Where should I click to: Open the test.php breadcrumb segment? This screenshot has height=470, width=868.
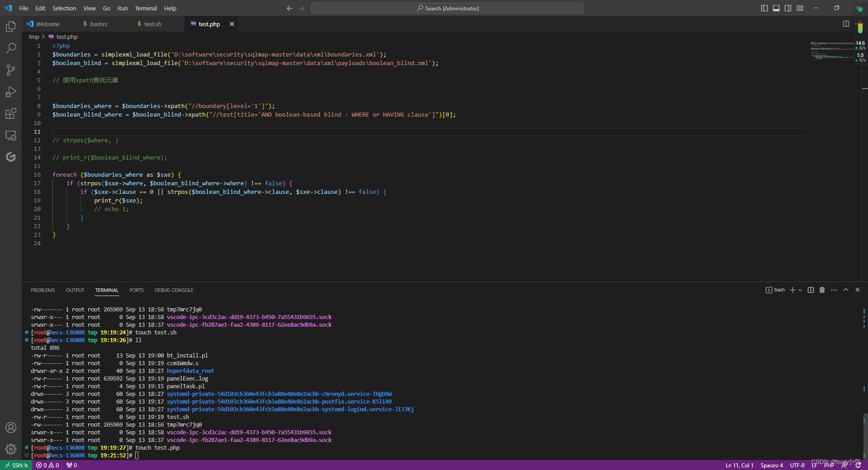pos(63,37)
